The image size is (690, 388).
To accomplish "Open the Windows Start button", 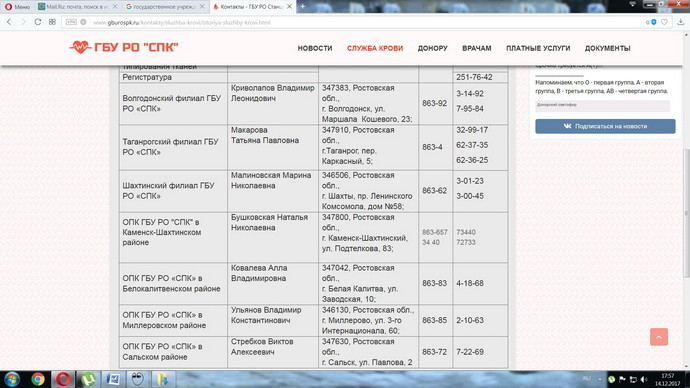I will (11, 379).
